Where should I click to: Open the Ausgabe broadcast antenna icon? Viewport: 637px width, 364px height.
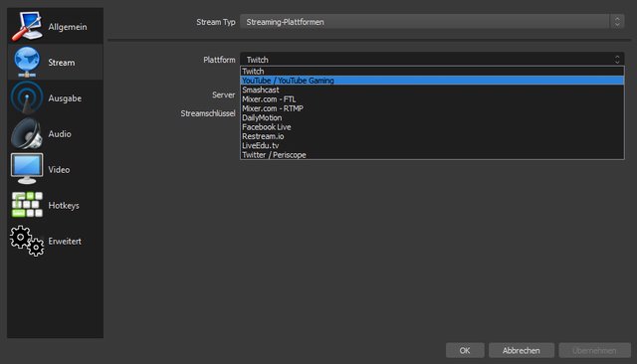[27, 97]
